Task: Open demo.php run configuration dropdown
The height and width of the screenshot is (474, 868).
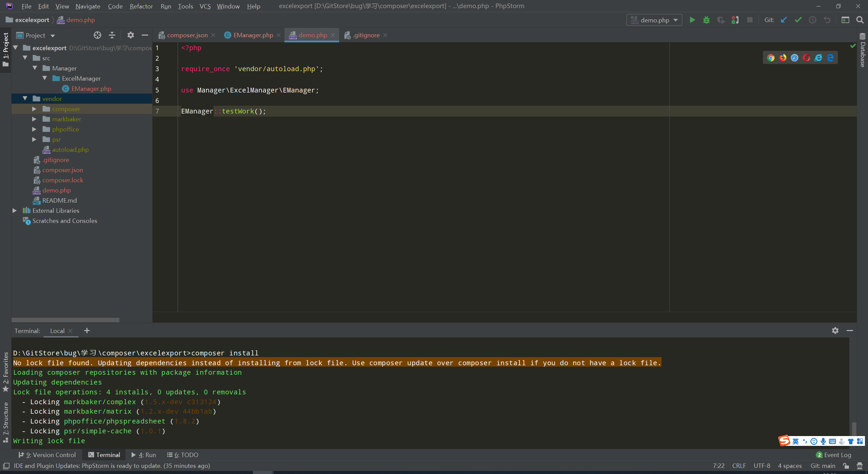Action: point(654,20)
